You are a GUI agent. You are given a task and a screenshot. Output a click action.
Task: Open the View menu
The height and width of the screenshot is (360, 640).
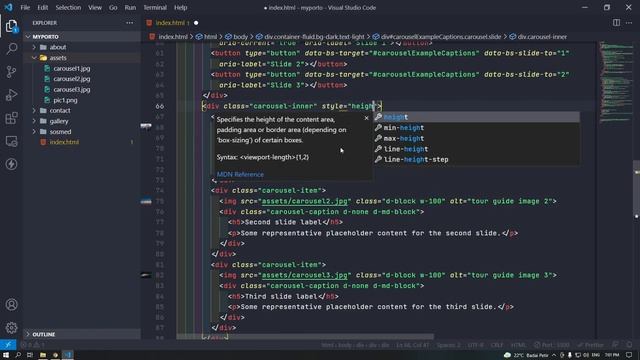pyautogui.click(x=95, y=7)
